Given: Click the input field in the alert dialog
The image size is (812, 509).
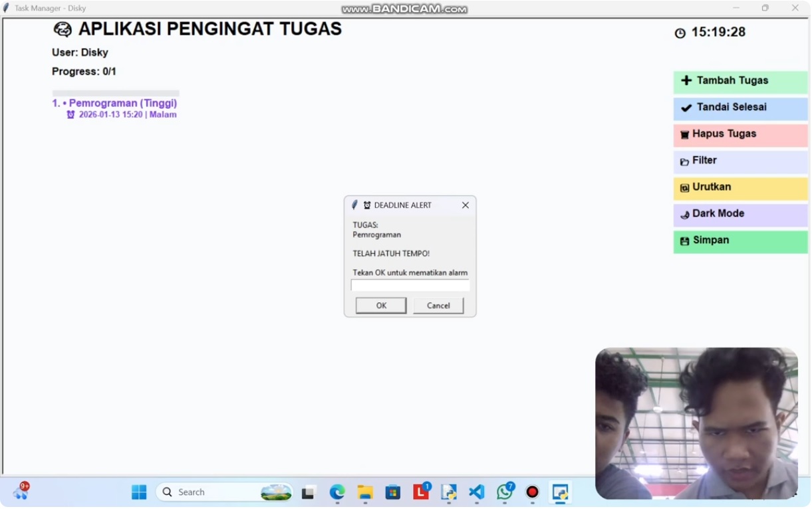Looking at the screenshot, I should [410, 284].
